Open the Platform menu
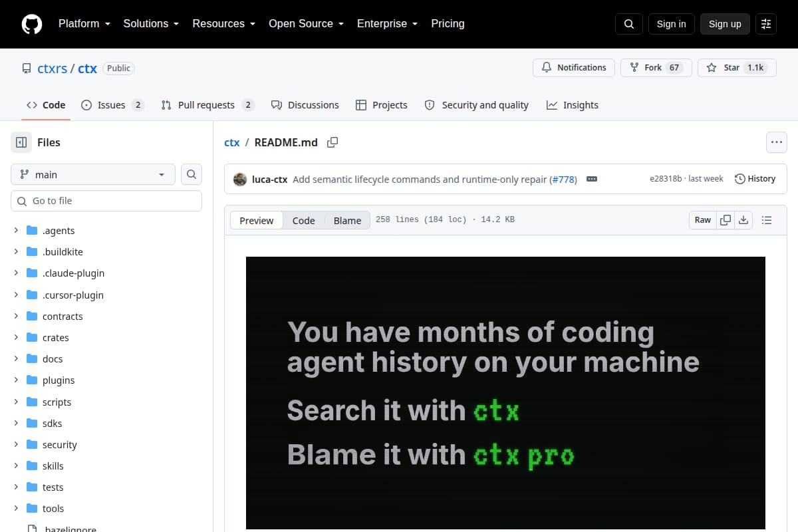Screen dimensions: 798x532 [84, 24]
